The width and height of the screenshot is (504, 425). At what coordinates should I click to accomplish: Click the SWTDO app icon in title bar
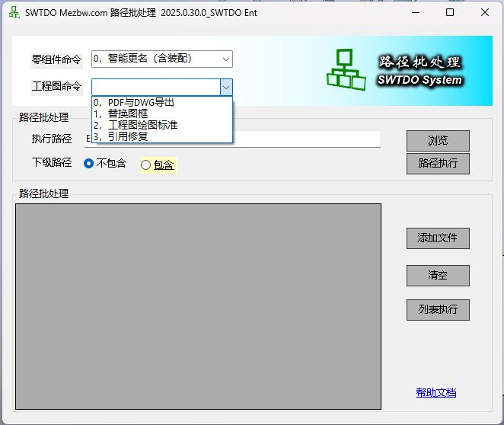[14, 12]
